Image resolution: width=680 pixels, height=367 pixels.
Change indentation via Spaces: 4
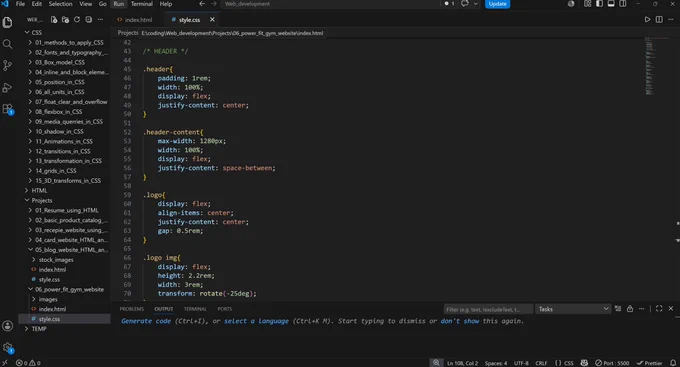click(x=496, y=363)
